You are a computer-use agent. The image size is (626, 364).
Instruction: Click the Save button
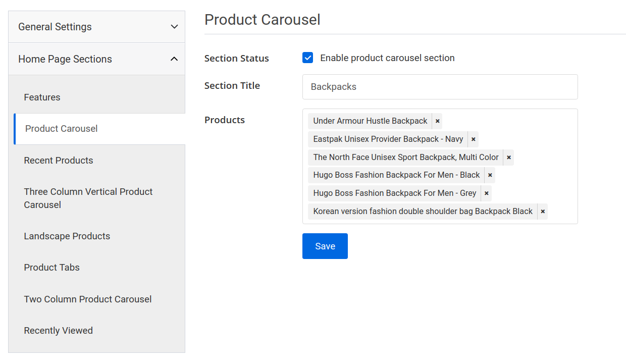click(x=325, y=246)
